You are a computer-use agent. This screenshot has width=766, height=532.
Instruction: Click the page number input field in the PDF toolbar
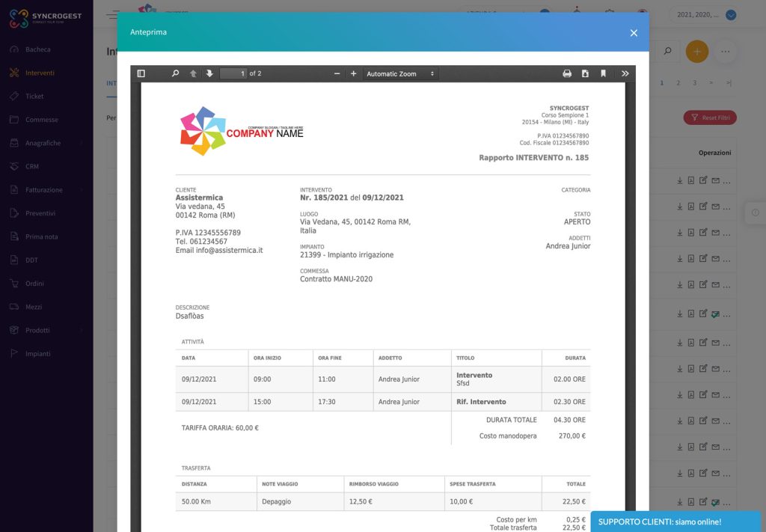click(x=239, y=73)
